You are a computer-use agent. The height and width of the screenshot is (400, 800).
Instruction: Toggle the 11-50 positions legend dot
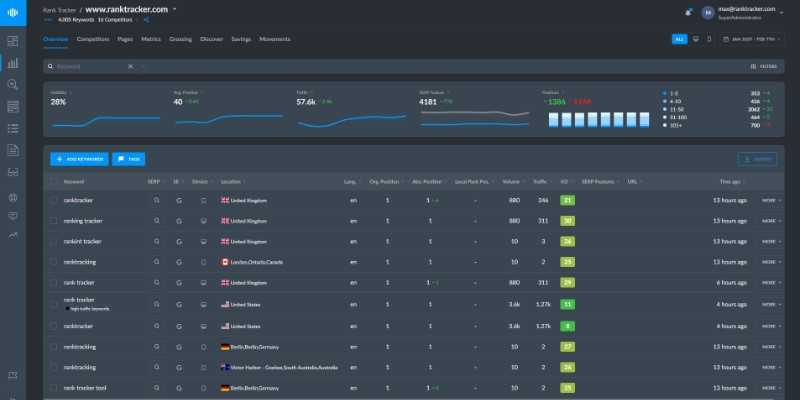pyautogui.click(x=664, y=109)
